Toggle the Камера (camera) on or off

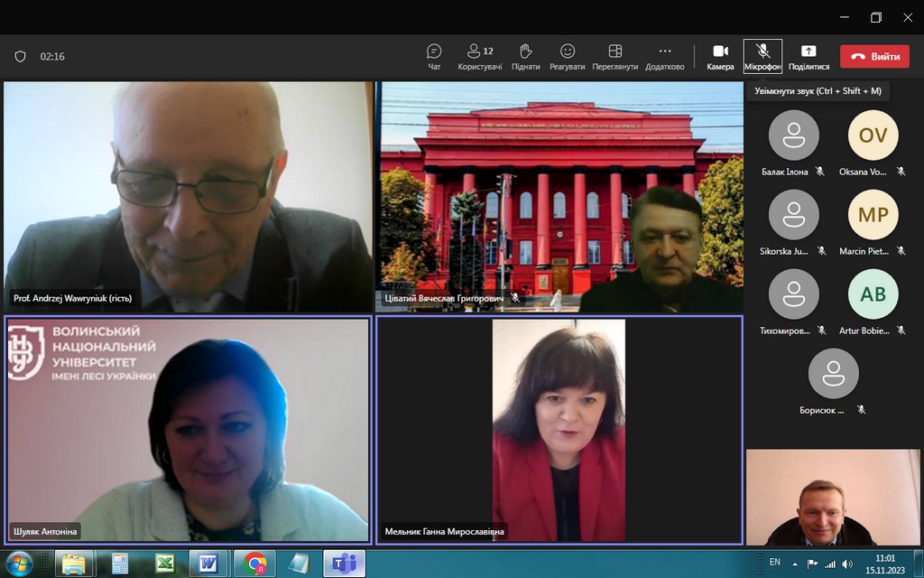point(720,56)
